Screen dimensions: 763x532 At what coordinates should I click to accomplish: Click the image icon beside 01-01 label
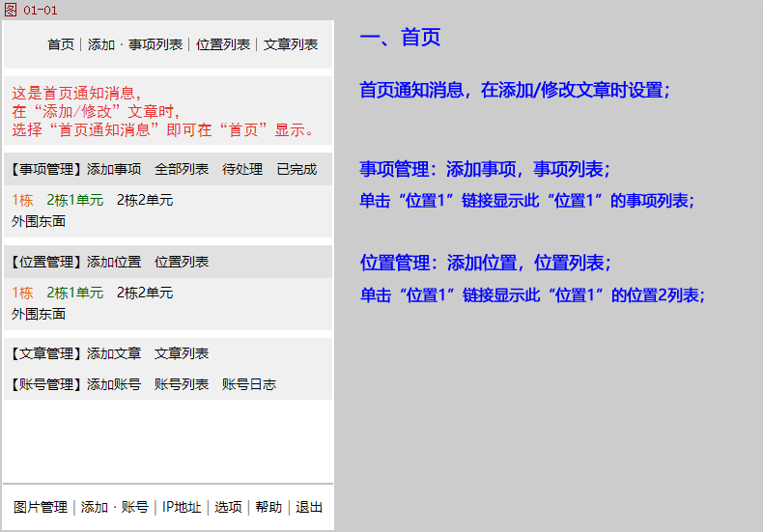(11, 10)
